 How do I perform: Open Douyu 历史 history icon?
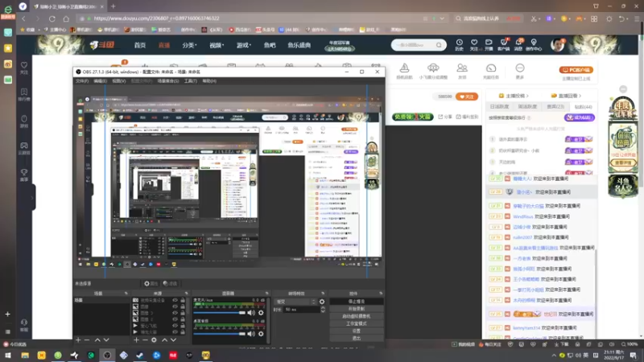459,45
